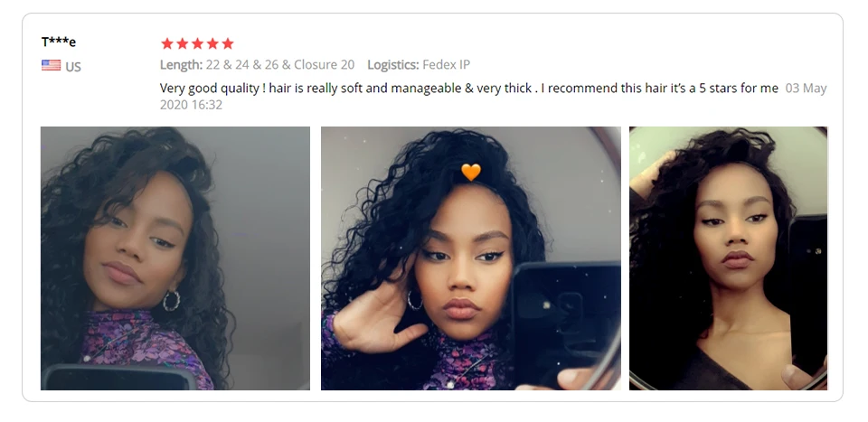Click the Logistics label

pyautogui.click(x=393, y=65)
